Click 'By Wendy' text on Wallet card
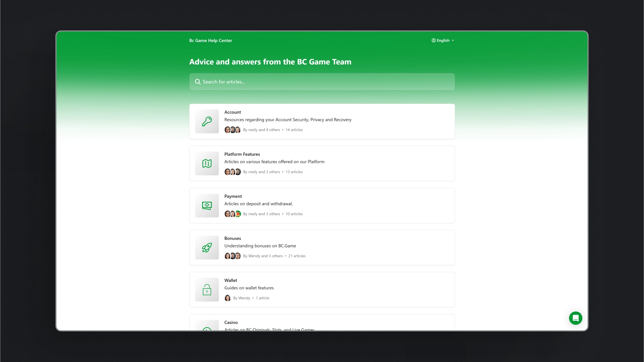 pos(242,298)
